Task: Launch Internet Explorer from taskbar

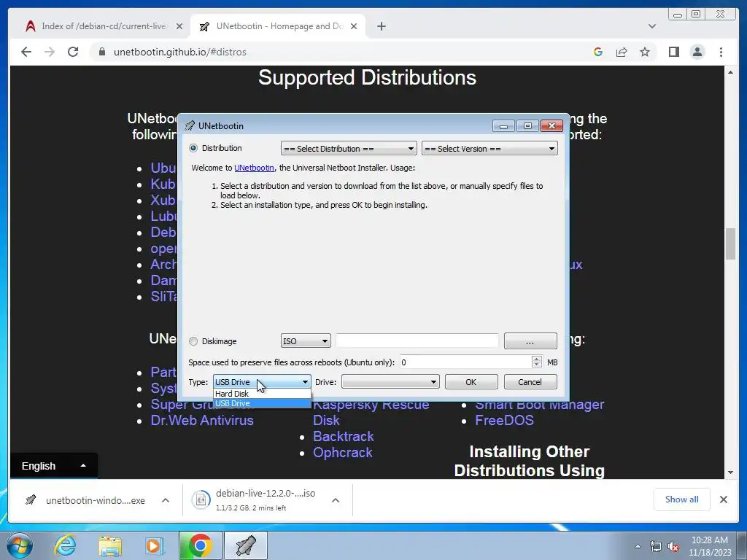Action: tap(65, 545)
